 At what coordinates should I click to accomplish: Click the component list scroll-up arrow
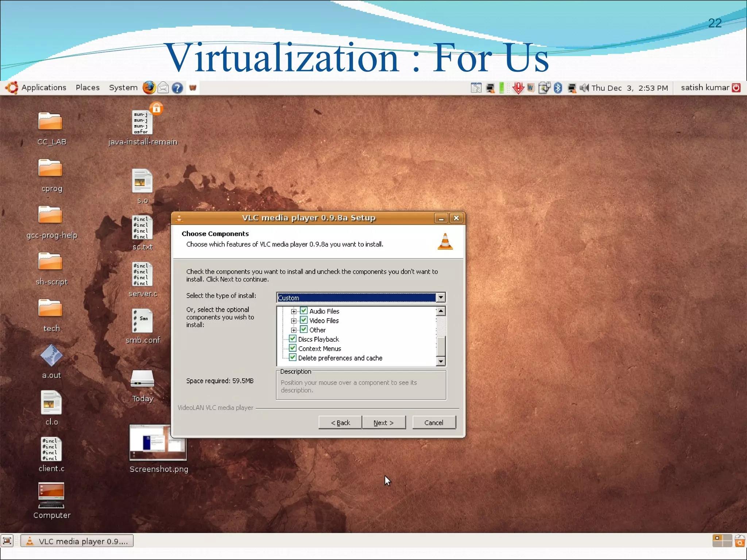click(441, 311)
